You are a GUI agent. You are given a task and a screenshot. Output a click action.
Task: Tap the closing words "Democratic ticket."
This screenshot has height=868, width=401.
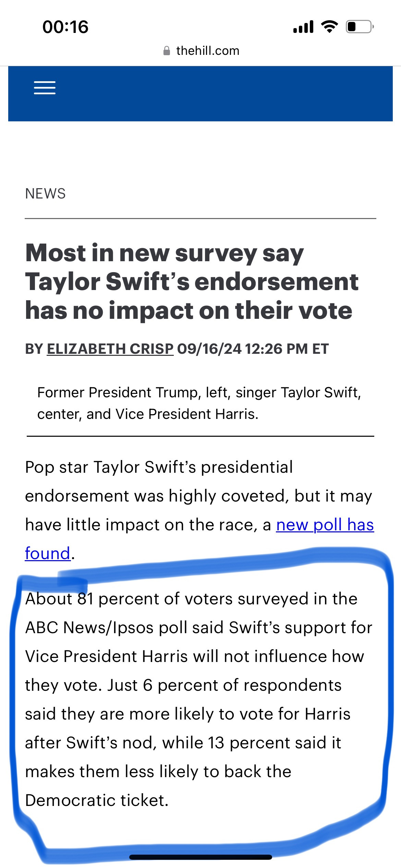coord(97,800)
